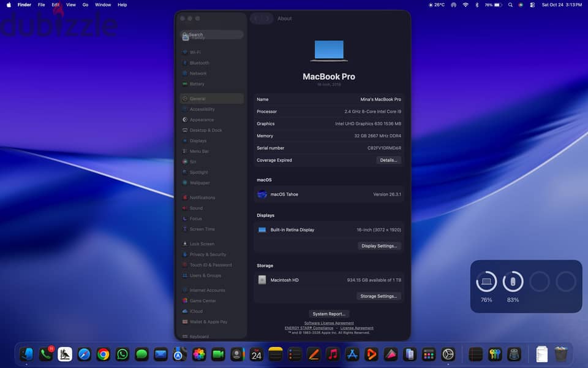The image size is (588, 368).
Task: Open the Phone app with 11 badge
Action: 46,354
